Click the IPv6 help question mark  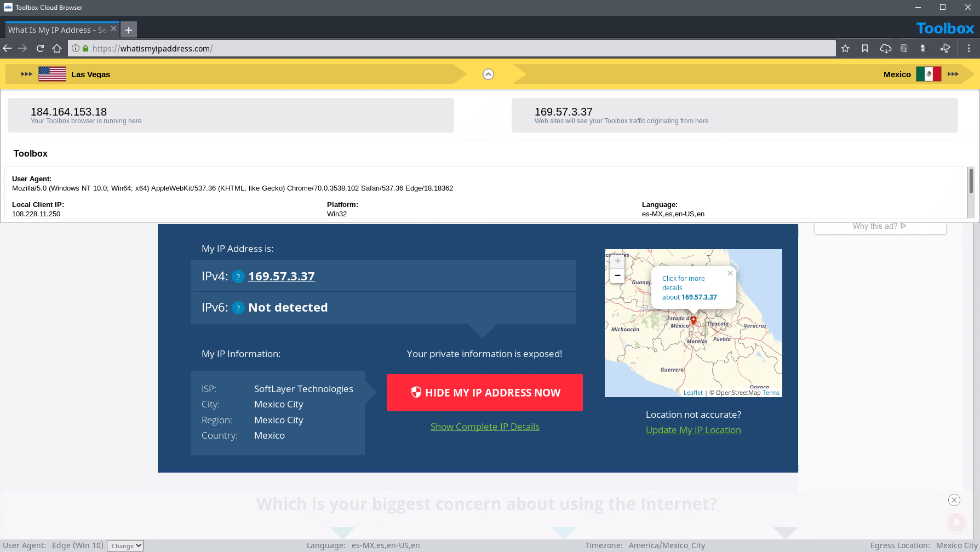click(x=238, y=308)
